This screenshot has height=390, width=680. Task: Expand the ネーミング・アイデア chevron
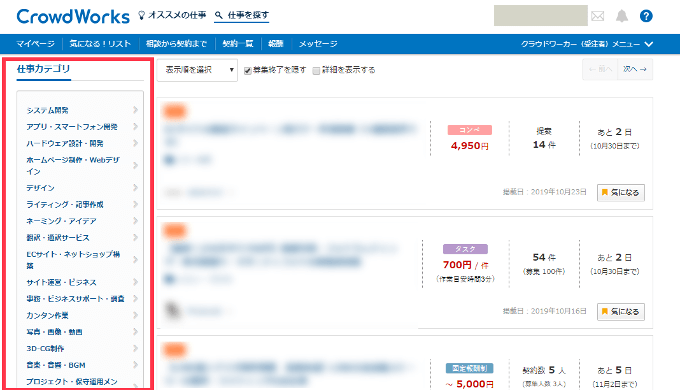(135, 221)
